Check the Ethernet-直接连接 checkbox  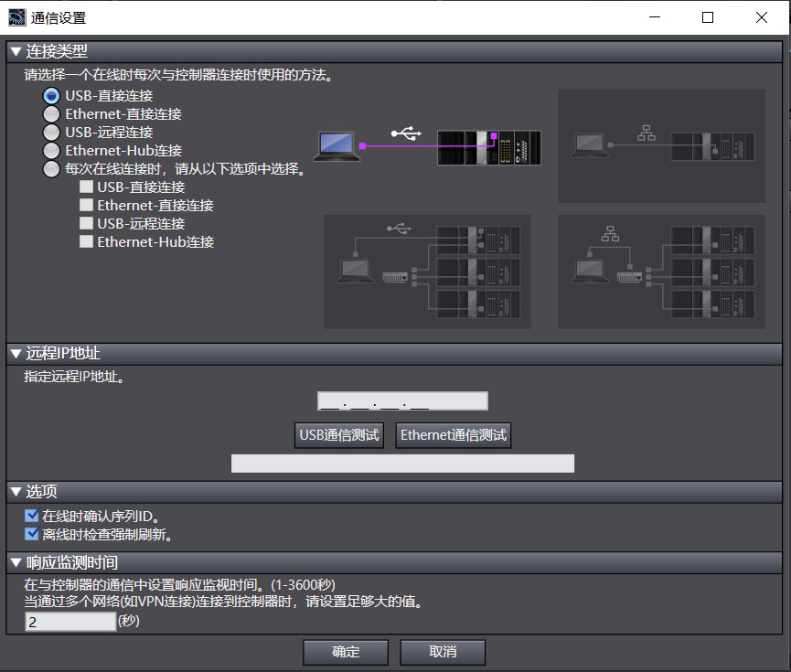coord(87,205)
